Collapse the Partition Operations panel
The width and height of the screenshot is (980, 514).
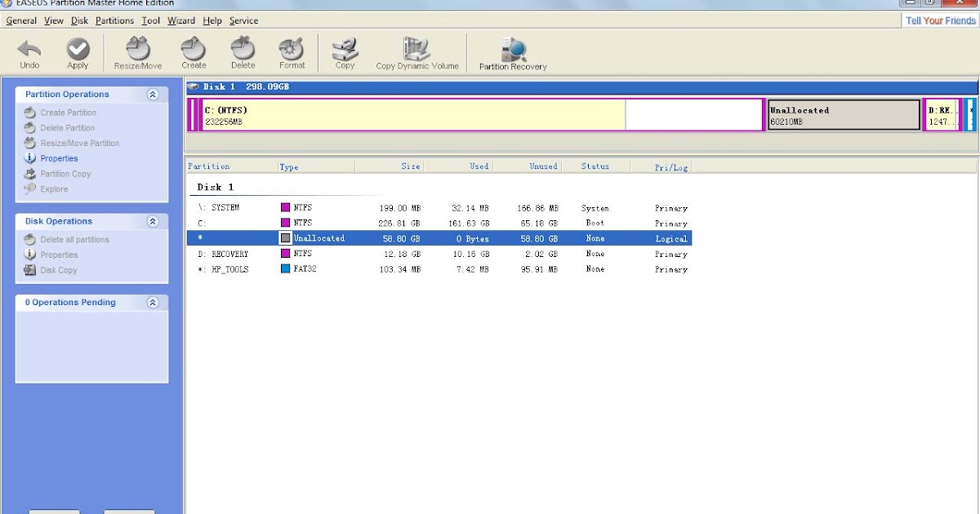click(152, 95)
